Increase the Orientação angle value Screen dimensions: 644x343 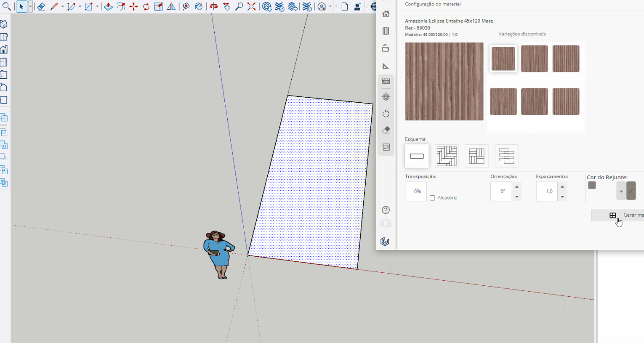coord(517,187)
